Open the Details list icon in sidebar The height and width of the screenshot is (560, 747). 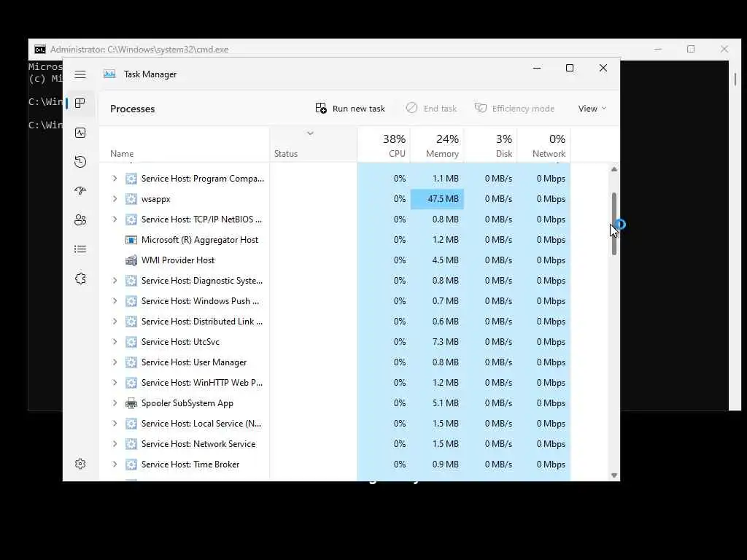click(80, 249)
